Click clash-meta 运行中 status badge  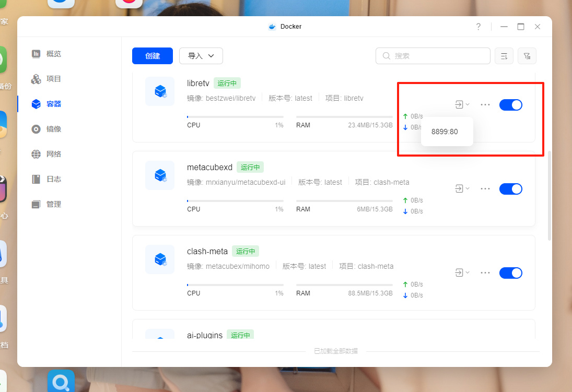pyautogui.click(x=246, y=251)
